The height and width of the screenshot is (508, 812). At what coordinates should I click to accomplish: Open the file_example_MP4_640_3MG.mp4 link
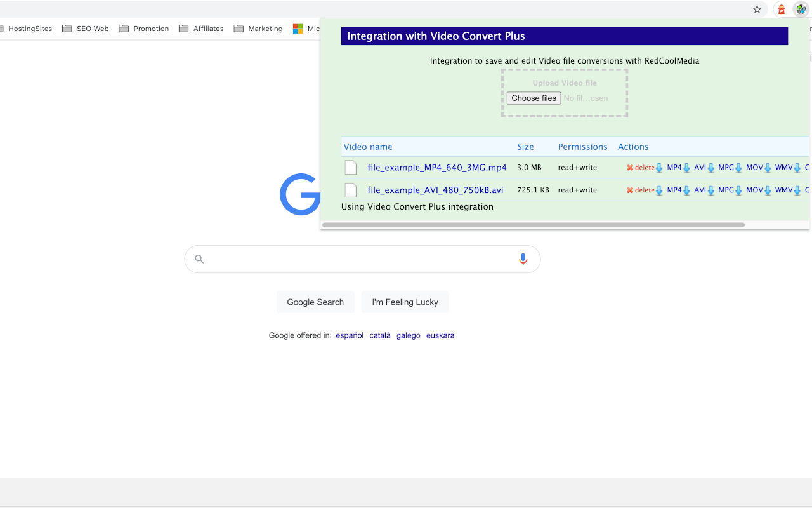click(437, 168)
